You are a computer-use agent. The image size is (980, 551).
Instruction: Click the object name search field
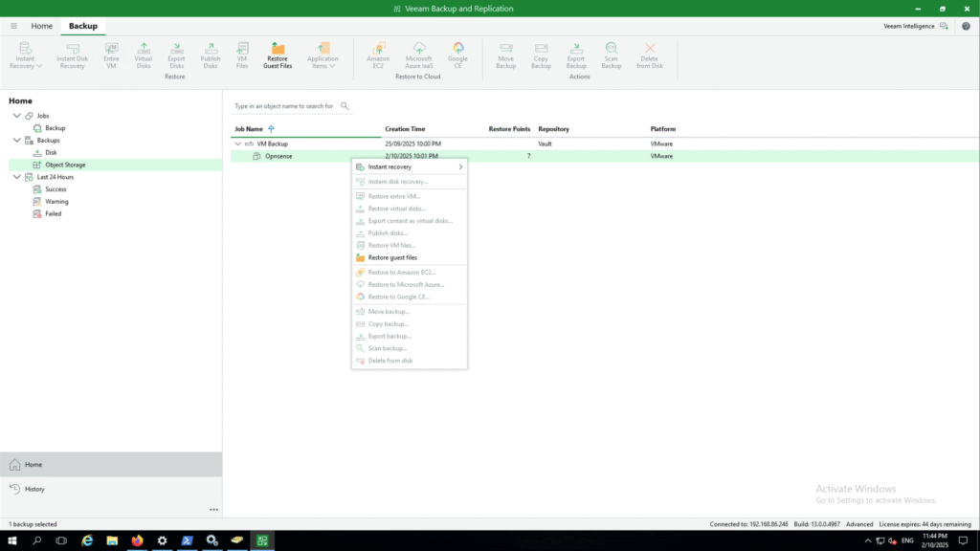click(284, 106)
